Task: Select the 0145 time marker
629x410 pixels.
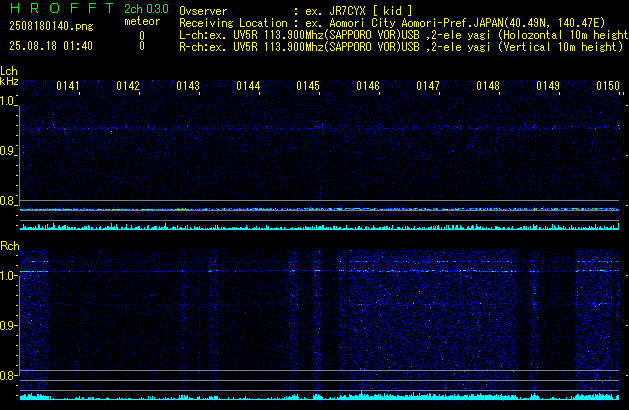Action: 308,86
